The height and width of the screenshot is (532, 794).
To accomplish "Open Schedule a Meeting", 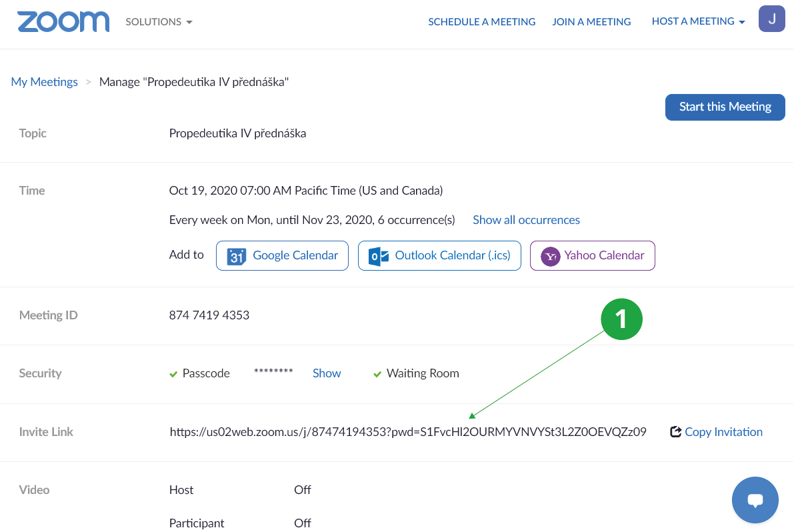I will click(481, 22).
